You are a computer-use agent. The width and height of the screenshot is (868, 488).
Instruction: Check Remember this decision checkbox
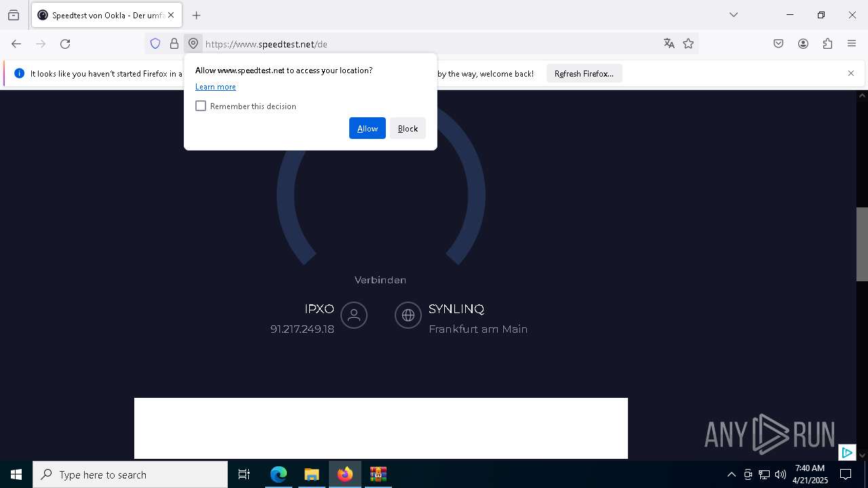point(201,106)
